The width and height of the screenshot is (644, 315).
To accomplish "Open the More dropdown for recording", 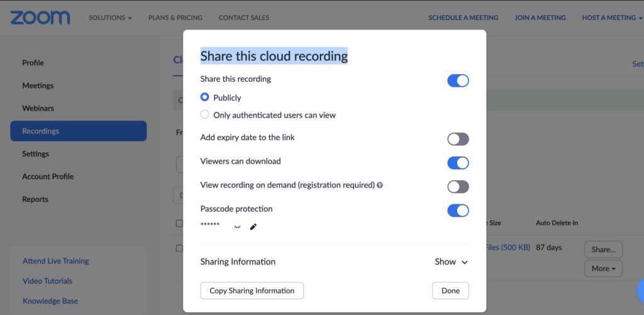I will [x=603, y=268].
